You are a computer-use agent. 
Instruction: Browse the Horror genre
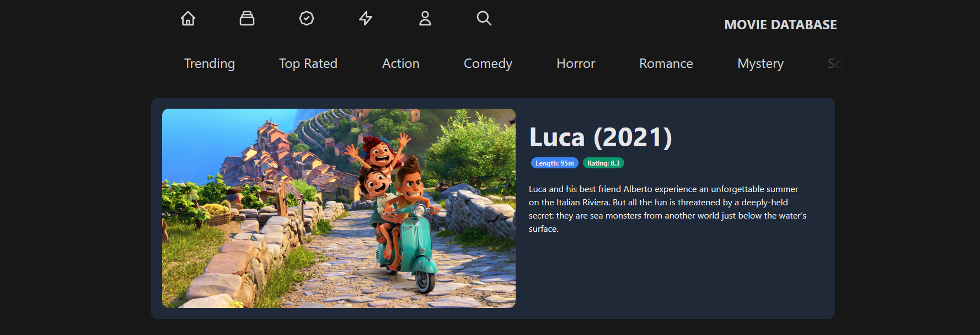coord(576,64)
